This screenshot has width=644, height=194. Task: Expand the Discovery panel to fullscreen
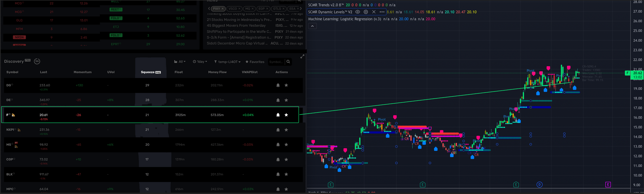pos(302,56)
